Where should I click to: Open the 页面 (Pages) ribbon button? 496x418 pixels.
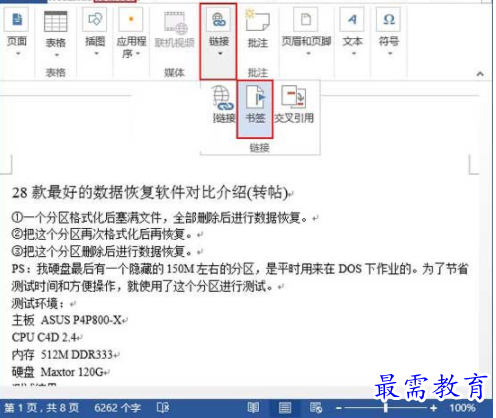[17, 20]
